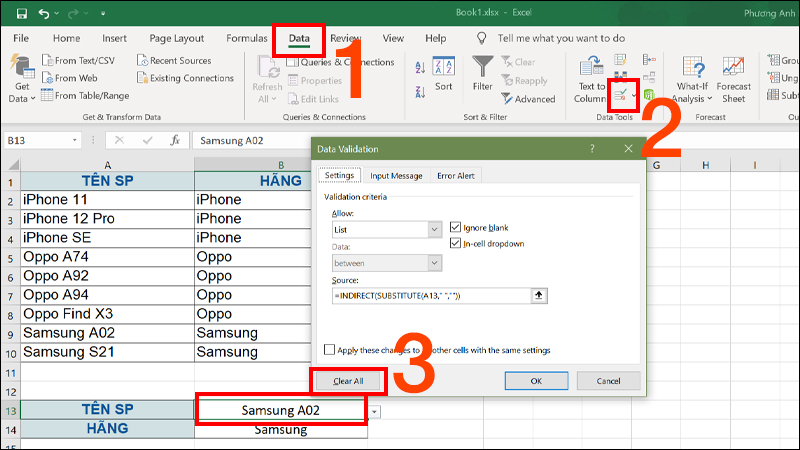Enable Apply these changes to other cells
This screenshot has width=800, height=450.
tap(330, 350)
